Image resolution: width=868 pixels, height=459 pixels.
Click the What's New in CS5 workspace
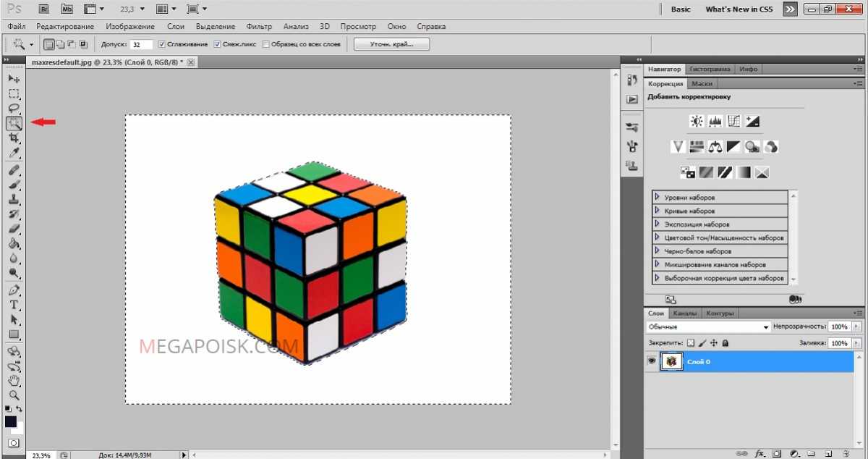pos(739,9)
